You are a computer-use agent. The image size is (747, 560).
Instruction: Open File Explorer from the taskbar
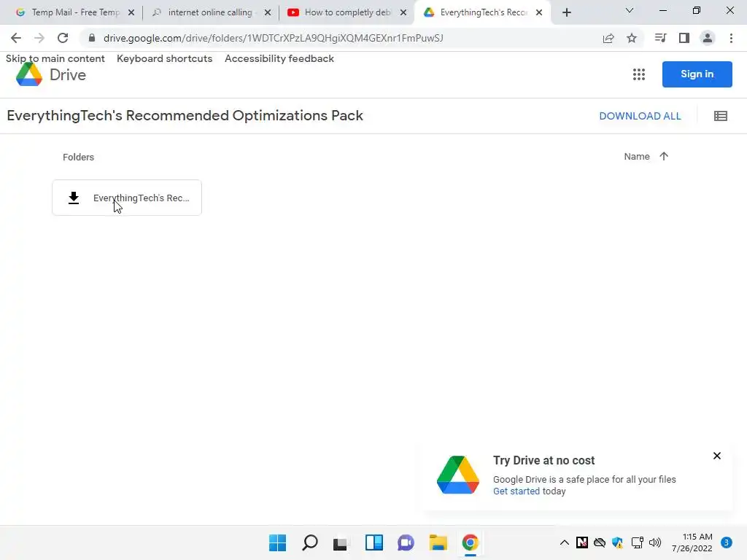click(438, 542)
